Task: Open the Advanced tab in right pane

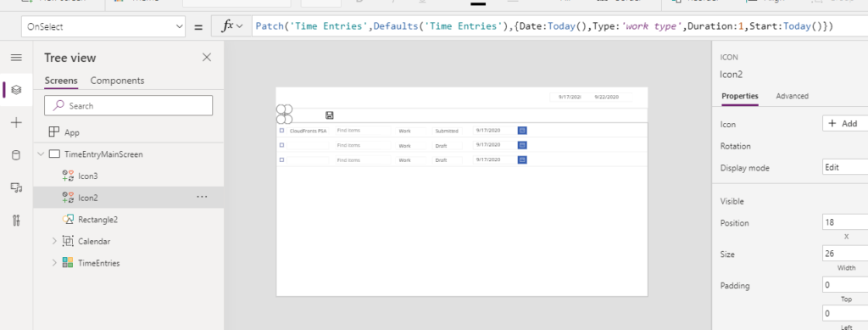Action: (792, 96)
